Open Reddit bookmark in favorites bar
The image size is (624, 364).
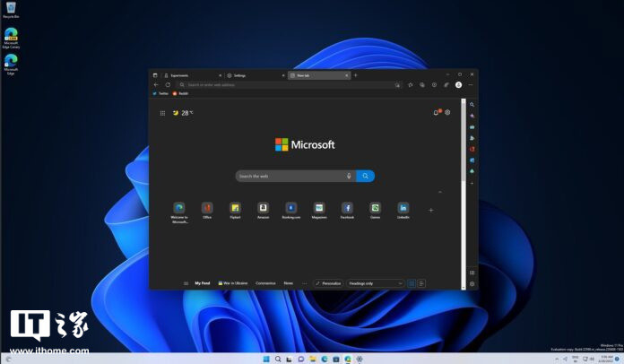[x=180, y=93]
